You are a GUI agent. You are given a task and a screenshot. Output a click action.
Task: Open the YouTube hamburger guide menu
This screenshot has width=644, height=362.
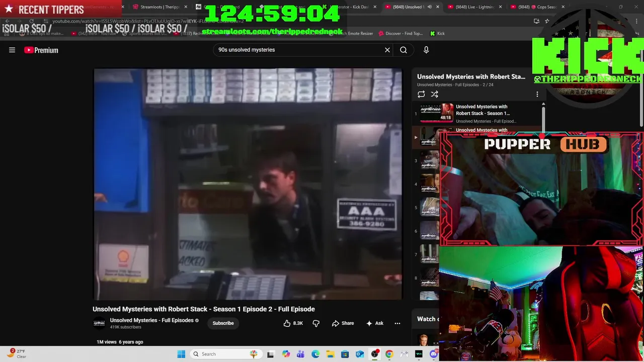click(x=12, y=50)
